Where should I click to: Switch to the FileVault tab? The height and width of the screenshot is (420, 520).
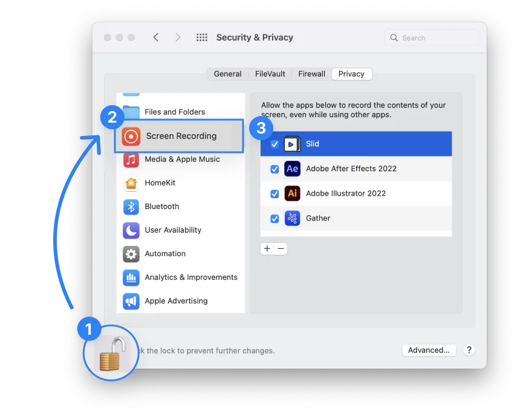tap(270, 74)
